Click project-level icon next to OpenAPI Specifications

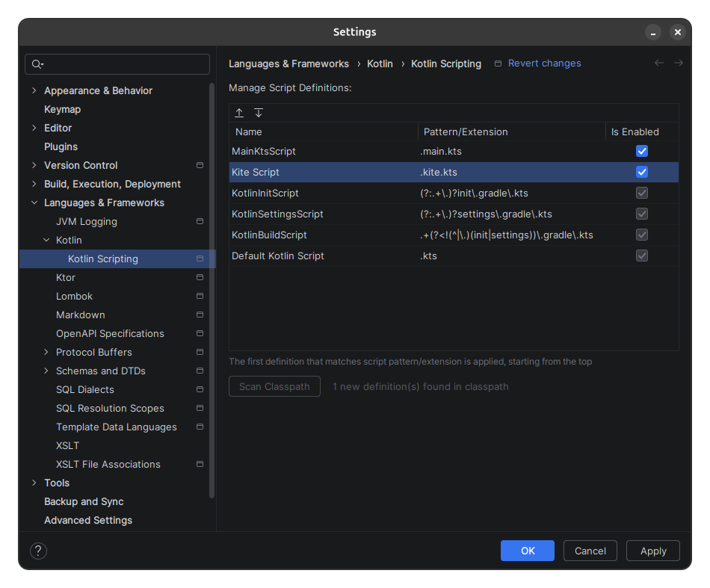point(200,333)
